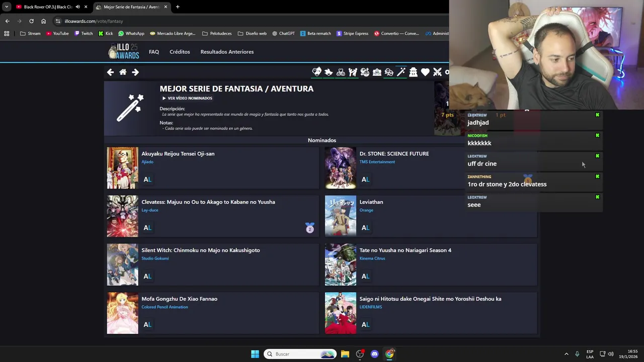Open the Windows Start menu
The width and height of the screenshot is (644, 362).
pyautogui.click(x=255, y=354)
